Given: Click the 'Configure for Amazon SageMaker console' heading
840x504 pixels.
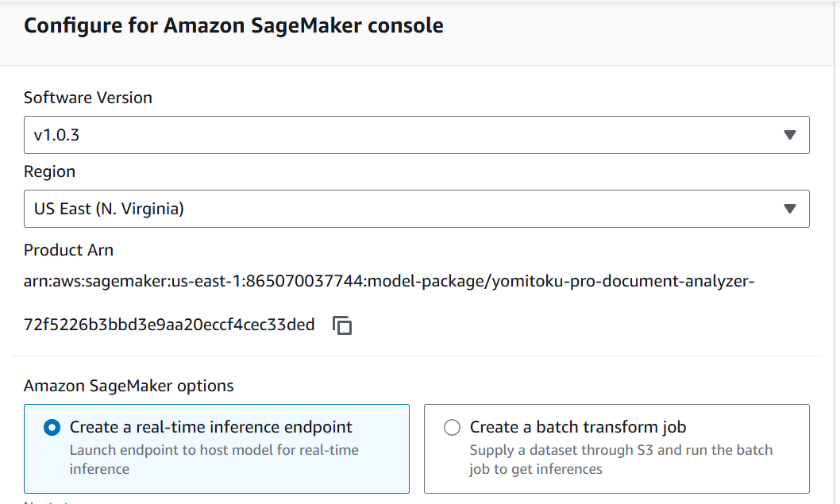Looking at the screenshot, I should (234, 25).
